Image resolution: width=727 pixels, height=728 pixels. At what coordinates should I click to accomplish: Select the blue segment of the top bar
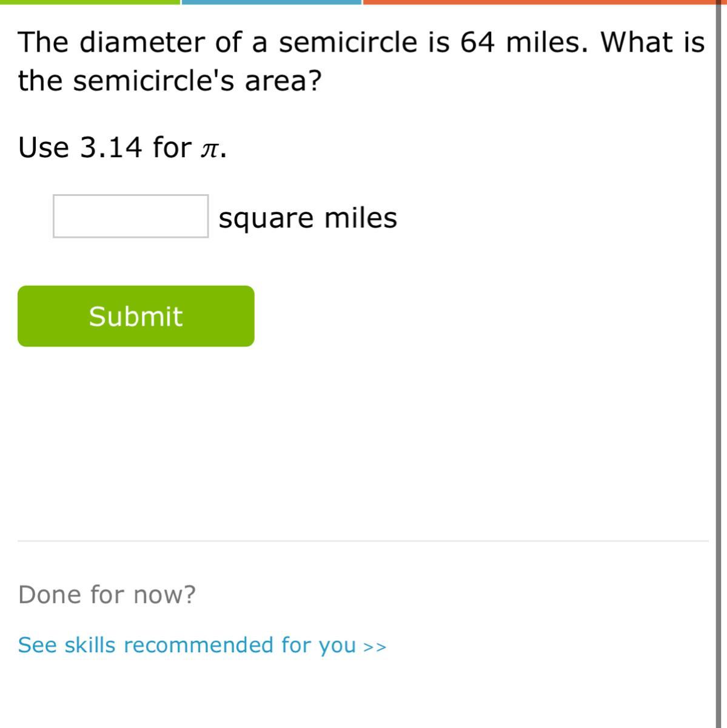271,2
